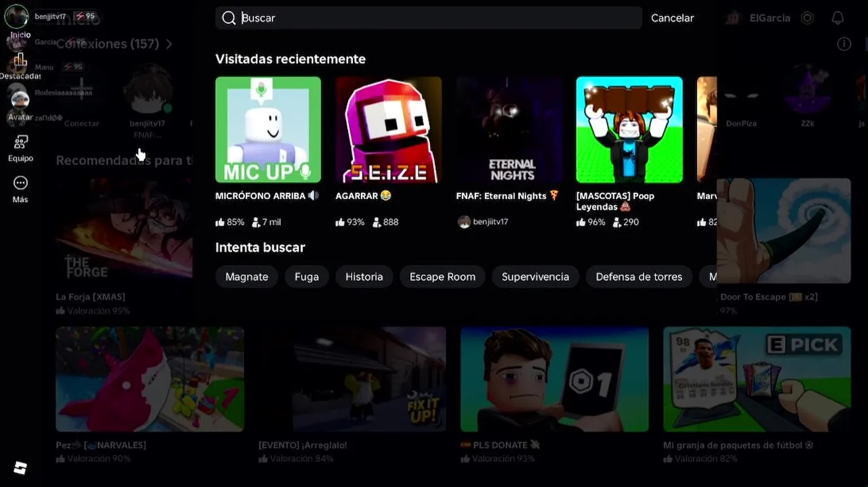Open Door To Escape game card
This screenshot has height=487, width=868.
(x=784, y=248)
